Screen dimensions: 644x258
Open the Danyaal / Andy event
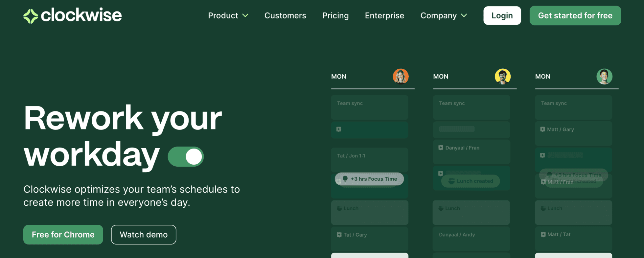tap(471, 239)
